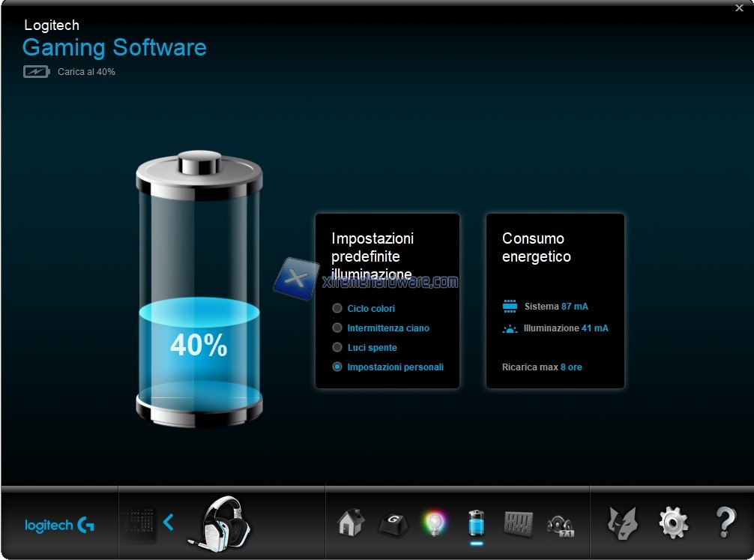Open the lighting color bulb icon
Viewport: 754px width, 560px height.
(434, 523)
